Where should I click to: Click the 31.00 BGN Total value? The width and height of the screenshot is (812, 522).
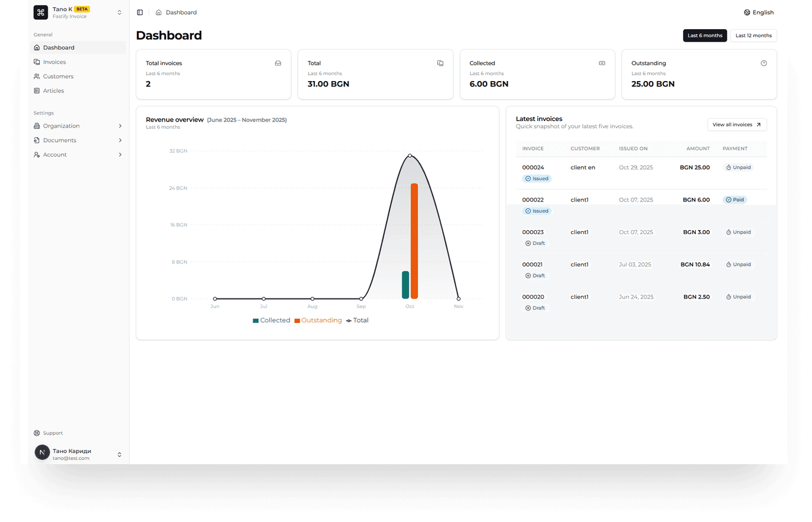pyautogui.click(x=328, y=84)
